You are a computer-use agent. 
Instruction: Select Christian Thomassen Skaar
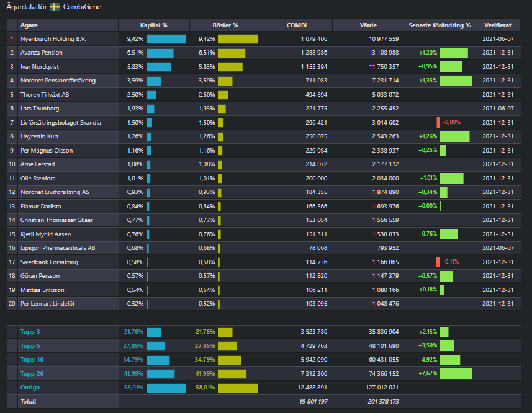[56, 220]
